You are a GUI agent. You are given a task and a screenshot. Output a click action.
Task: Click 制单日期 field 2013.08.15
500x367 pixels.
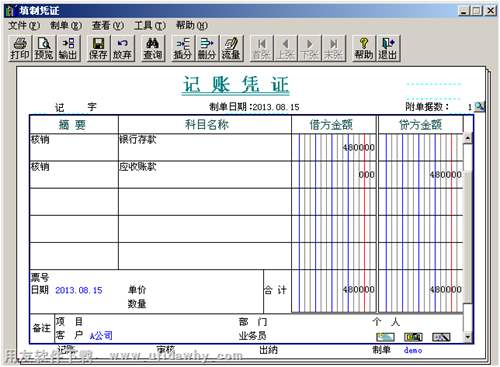[276, 107]
